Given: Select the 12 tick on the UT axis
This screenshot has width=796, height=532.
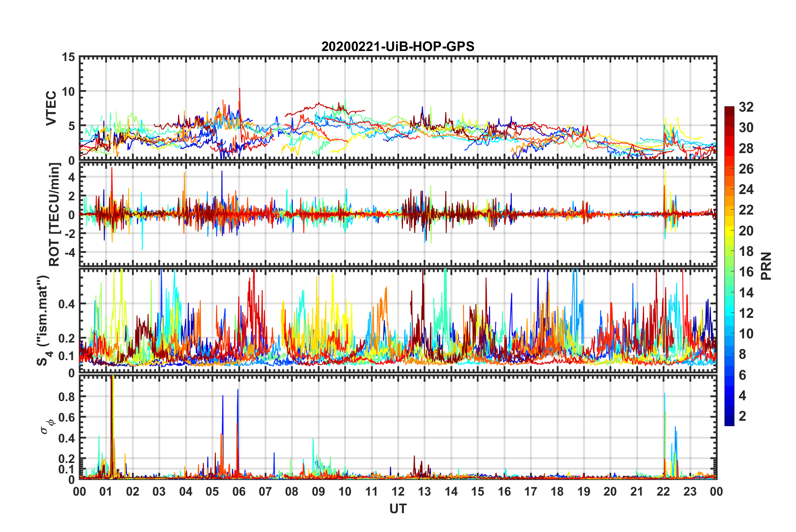Looking at the screenshot, I should click(x=398, y=491).
